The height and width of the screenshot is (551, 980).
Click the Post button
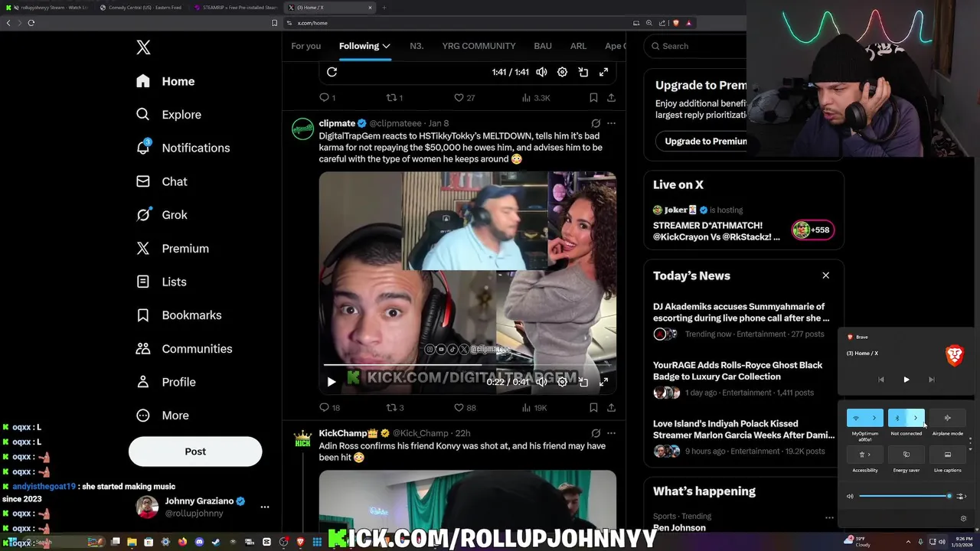tap(195, 452)
